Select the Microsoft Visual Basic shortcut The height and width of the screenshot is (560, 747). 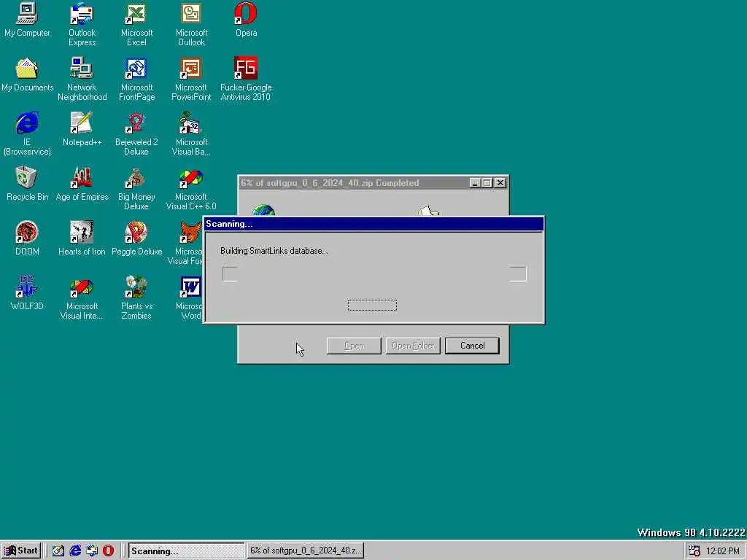click(x=191, y=134)
